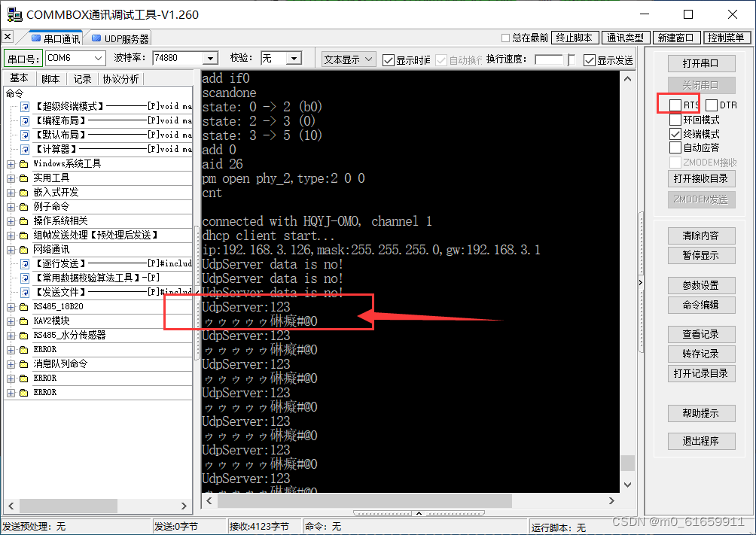Image resolution: width=756 pixels, height=535 pixels.
Task: Enable the 环回模式 checkbox
Action: 675,120
